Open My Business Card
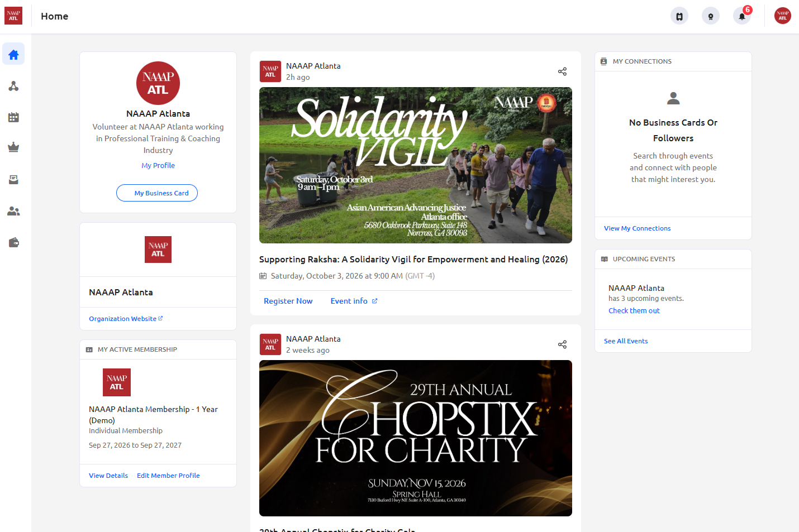This screenshot has width=799, height=532. click(157, 193)
